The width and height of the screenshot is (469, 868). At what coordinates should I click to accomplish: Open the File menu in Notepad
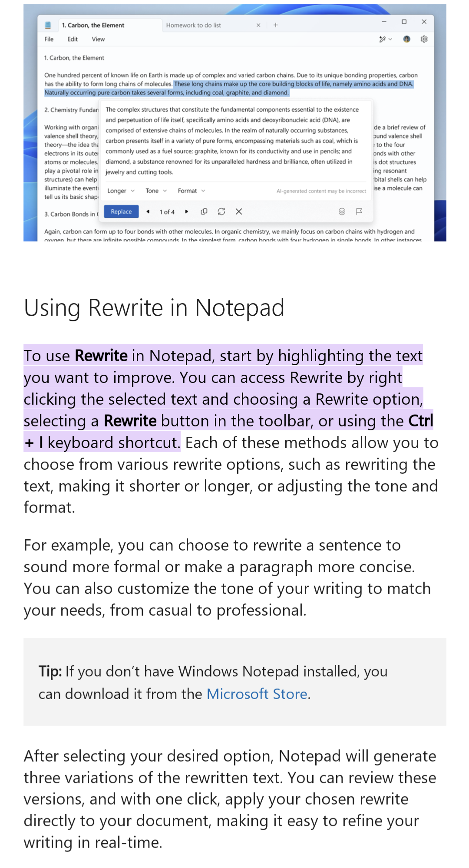click(x=49, y=39)
